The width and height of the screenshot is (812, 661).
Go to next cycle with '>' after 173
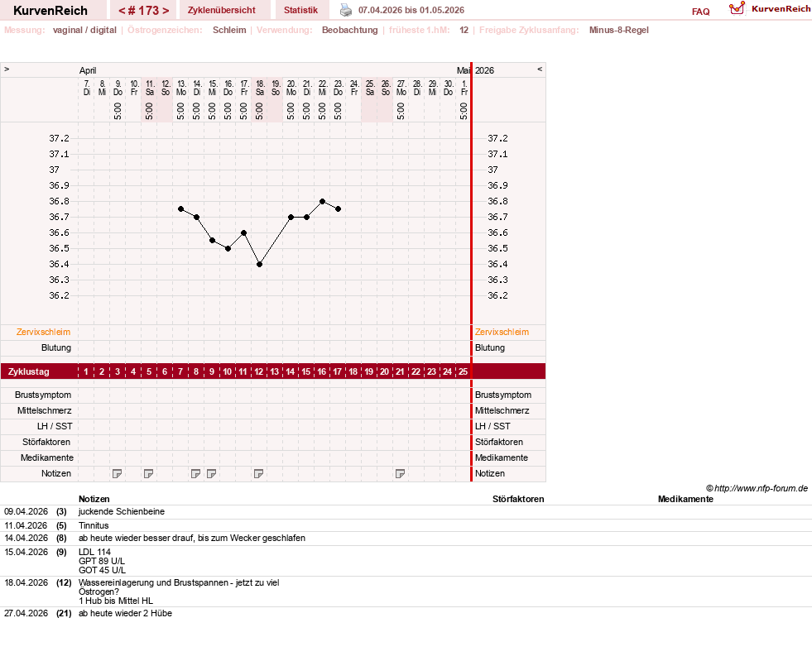click(x=166, y=11)
